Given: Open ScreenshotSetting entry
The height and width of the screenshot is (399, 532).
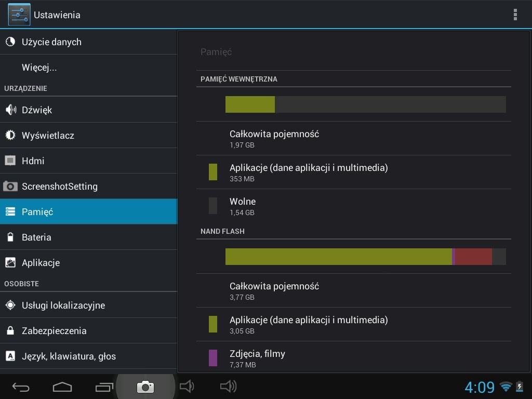Looking at the screenshot, I should coord(88,186).
